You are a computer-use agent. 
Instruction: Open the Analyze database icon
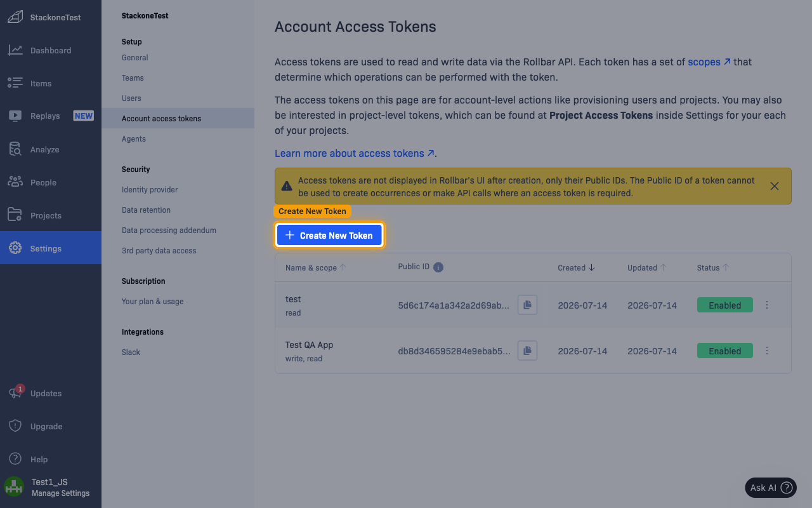(x=15, y=149)
